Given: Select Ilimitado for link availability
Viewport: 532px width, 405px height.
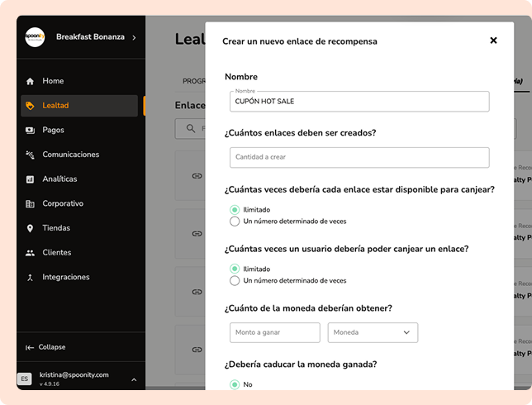Looking at the screenshot, I should (x=235, y=209).
